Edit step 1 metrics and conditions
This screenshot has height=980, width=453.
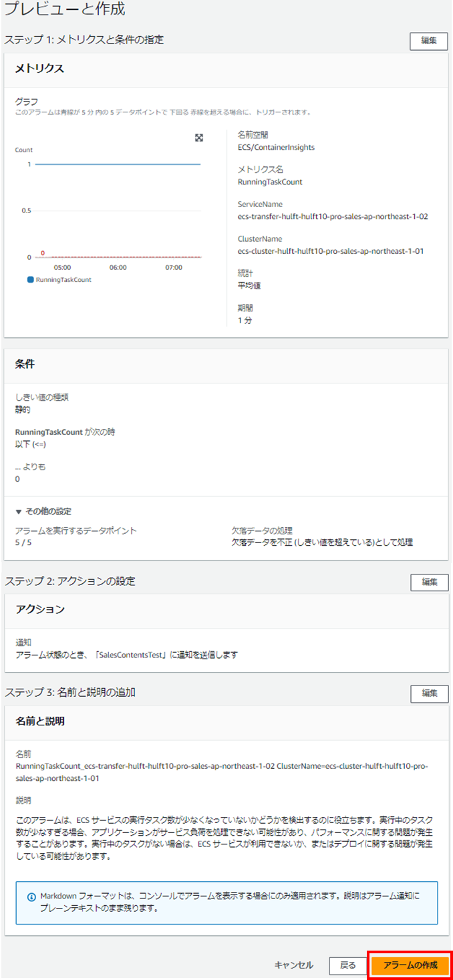pyautogui.click(x=428, y=41)
